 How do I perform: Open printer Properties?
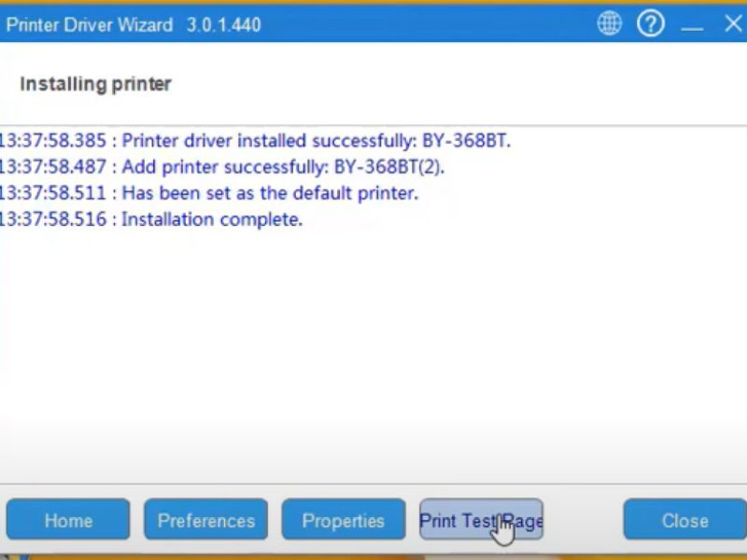[343, 520]
